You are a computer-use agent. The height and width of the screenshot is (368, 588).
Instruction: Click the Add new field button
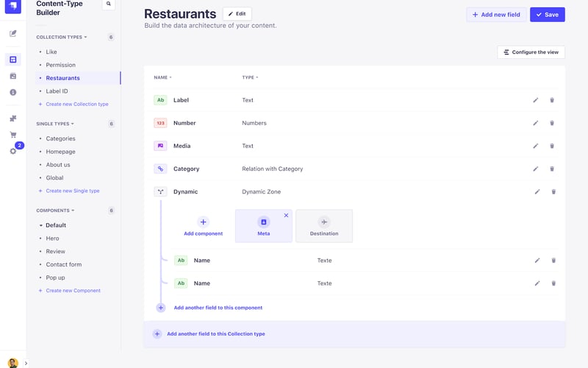[x=496, y=15]
